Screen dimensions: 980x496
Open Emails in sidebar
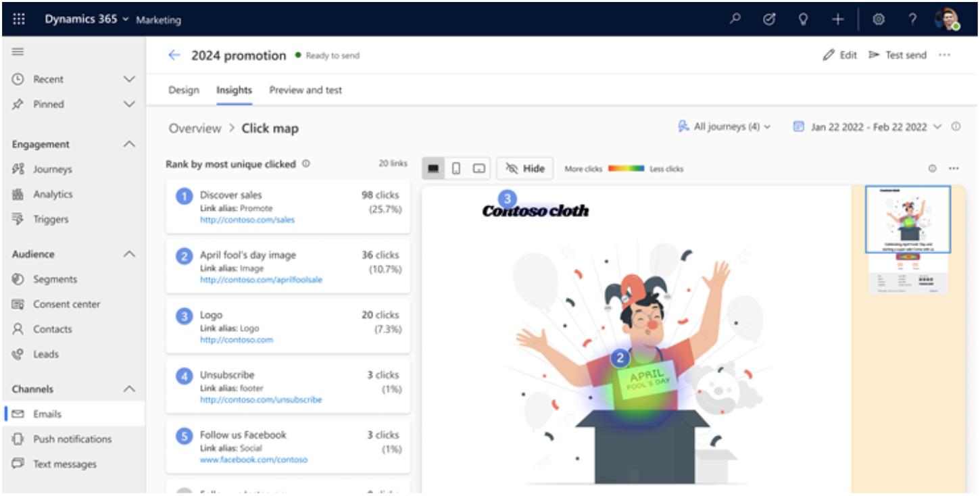pos(73,414)
